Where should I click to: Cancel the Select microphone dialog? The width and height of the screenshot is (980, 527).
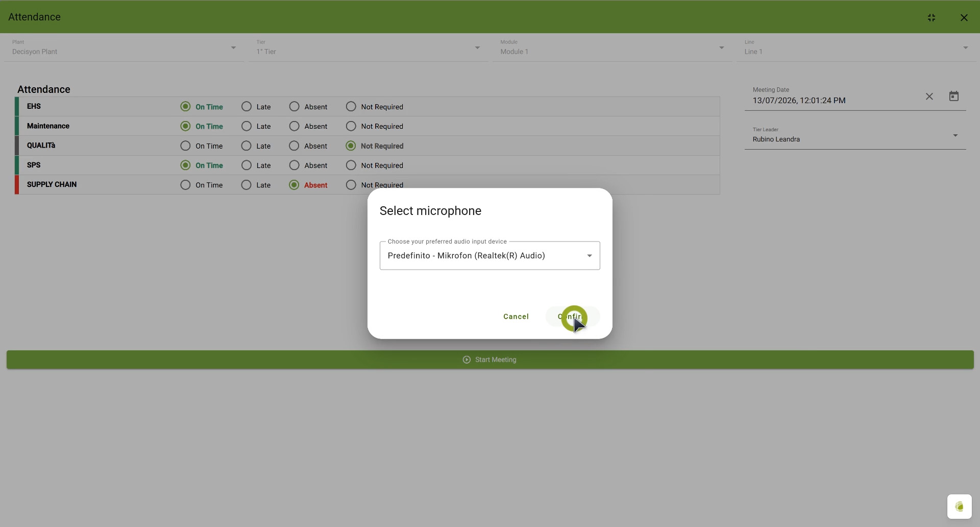(x=516, y=317)
